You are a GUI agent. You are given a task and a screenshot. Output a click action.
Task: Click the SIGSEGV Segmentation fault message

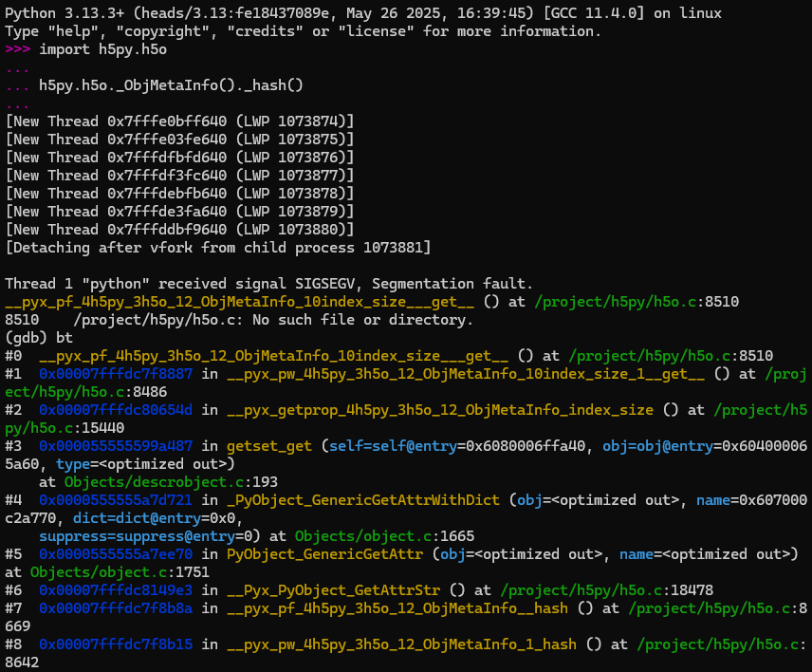[268, 284]
